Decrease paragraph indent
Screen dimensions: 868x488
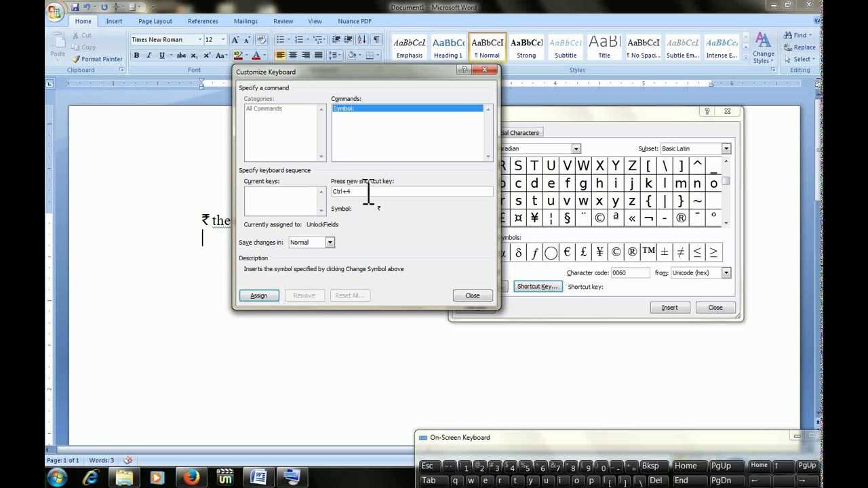click(x=336, y=40)
